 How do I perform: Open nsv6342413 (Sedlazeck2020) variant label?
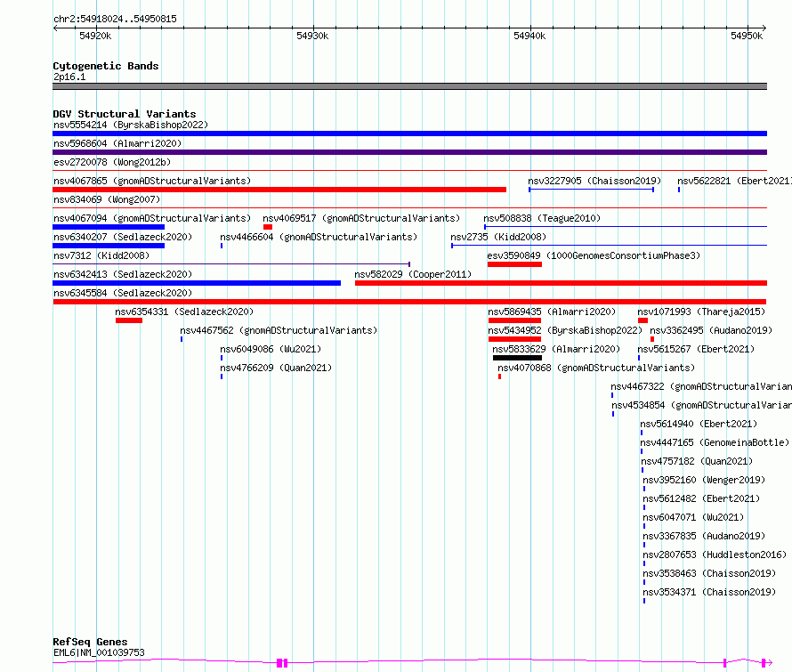123,274
